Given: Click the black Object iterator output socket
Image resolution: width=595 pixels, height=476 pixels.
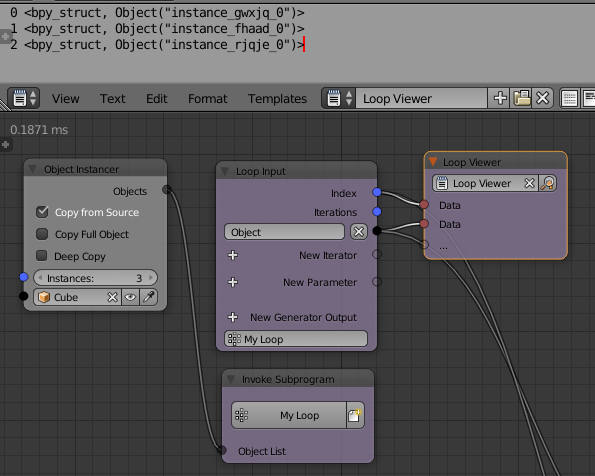Looking at the screenshot, I should (x=377, y=230).
